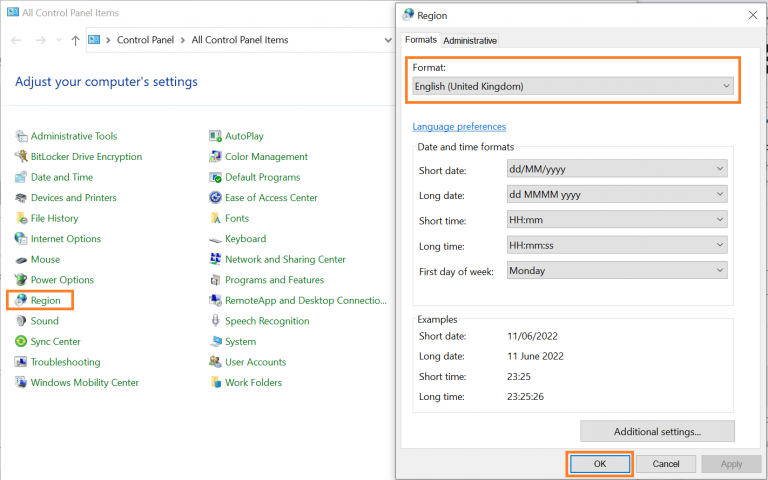
Task: Open the Short date format dropdown
Action: click(617, 170)
